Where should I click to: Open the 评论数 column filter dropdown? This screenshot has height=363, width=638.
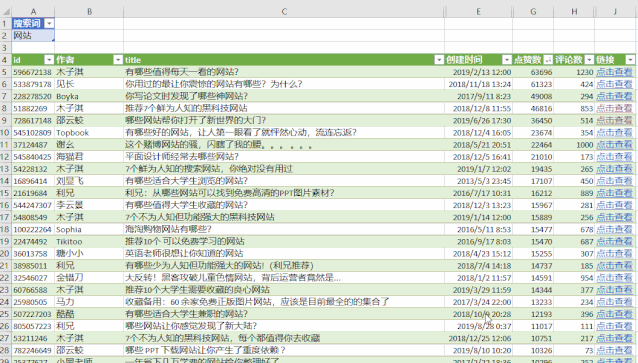pos(589,60)
